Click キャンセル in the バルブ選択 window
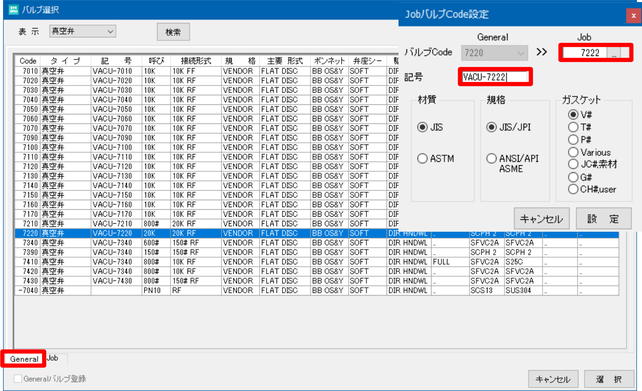This screenshot has width=642, height=391. pos(553,379)
